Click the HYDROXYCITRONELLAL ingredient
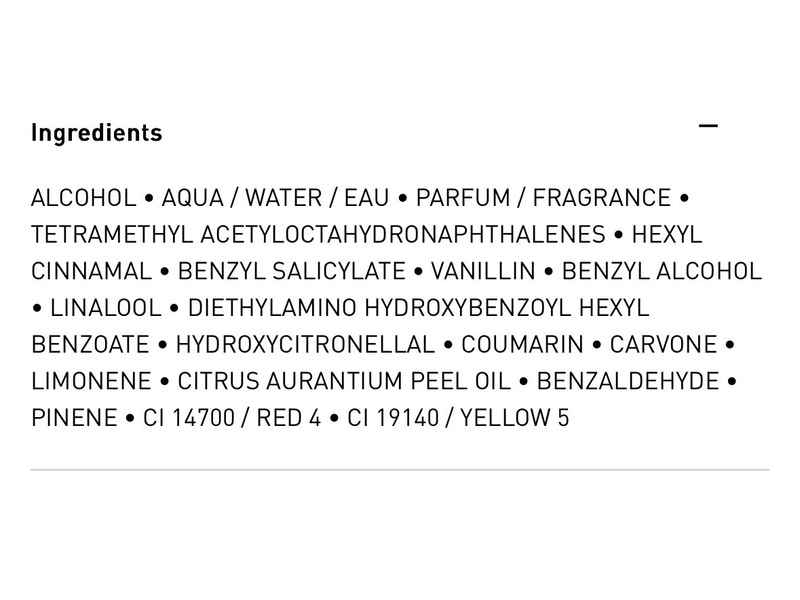800x600 pixels. (x=305, y=345)
